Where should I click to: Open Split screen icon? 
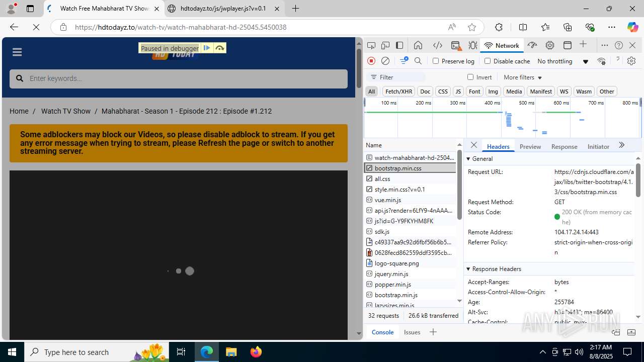pyautogui.click(x=523, y=27)
